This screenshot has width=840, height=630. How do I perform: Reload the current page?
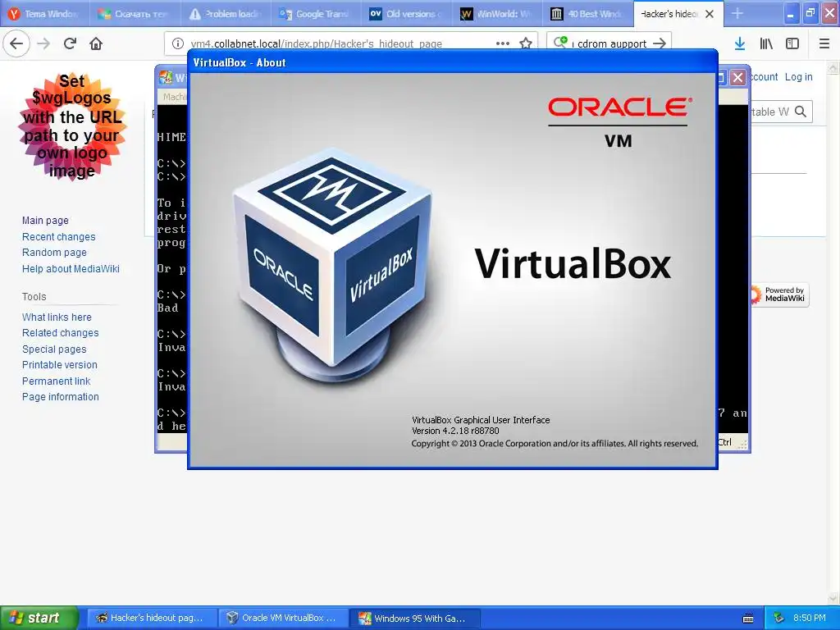coord(70,43)
